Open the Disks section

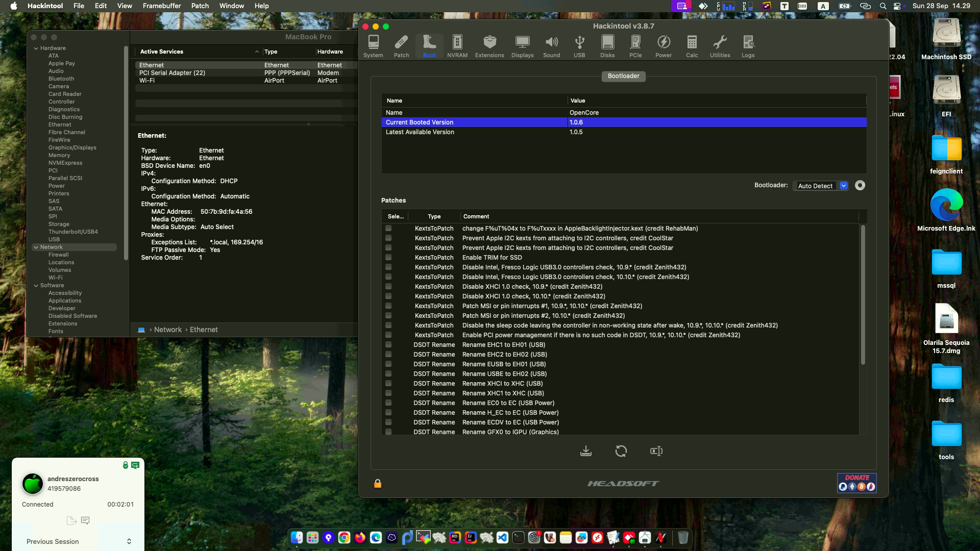coord(607,46)
